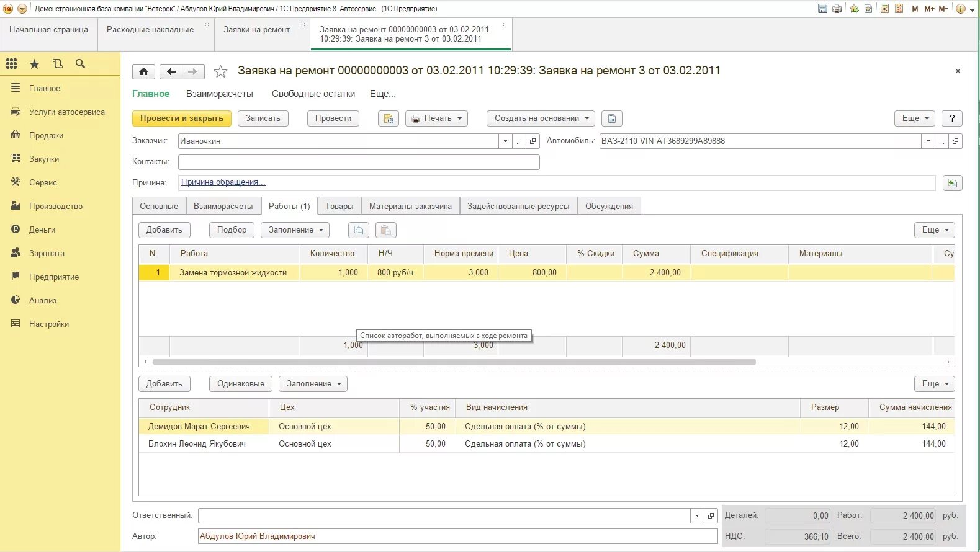Open Еще dropdown in Работы table toolbar
The width and height of the screenshot is (980, 552).
click(x=935, y=230)
